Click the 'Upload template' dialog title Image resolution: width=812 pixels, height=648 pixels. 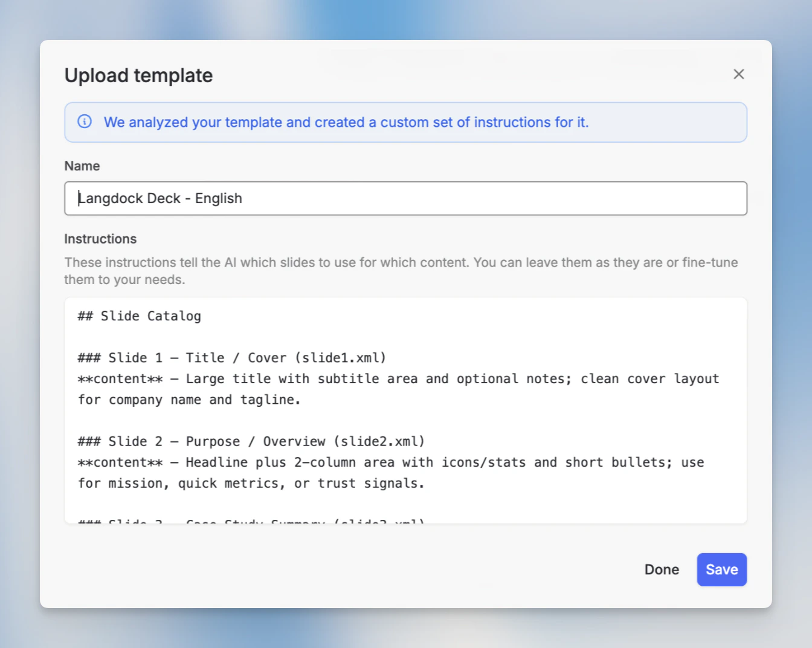[x=138, y=75]
